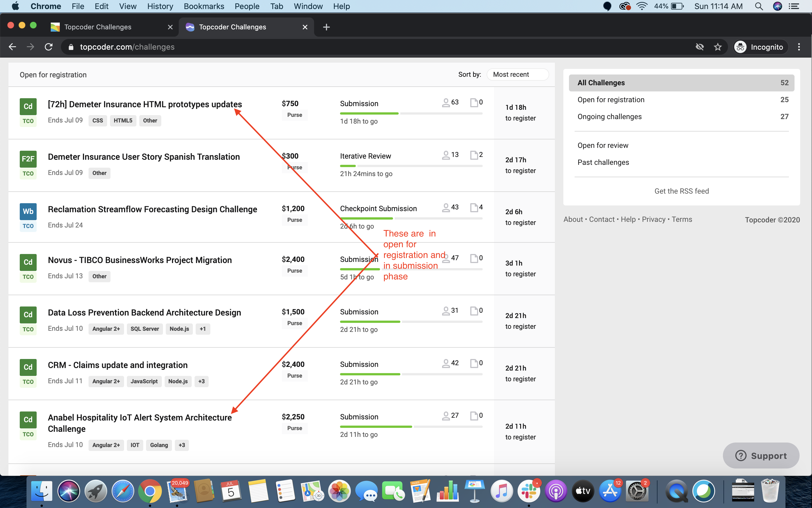The height and width of the screenshot is (508, 812).
Task: Expand +3 more tags on CRM Claims row
Action: (x=201, y=381)
